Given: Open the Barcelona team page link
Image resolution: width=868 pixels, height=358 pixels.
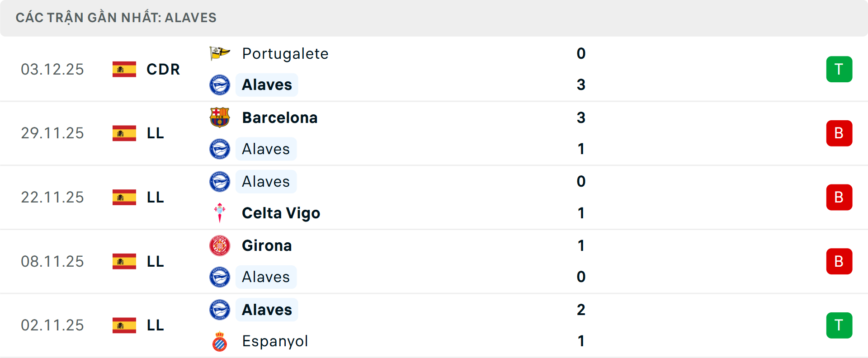Looking at the screenshot, I should coord(279,118).
